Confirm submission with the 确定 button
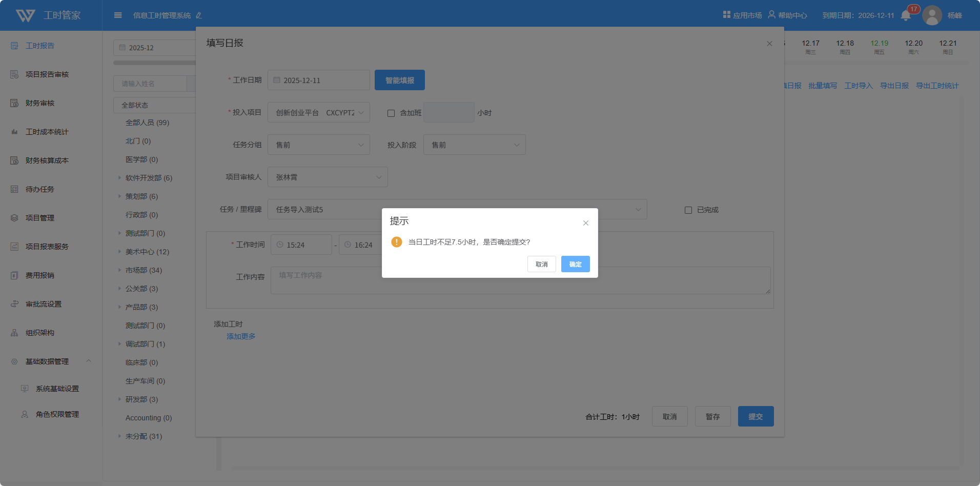The width and height of the screenshot is (980, 486). point(575,265)
